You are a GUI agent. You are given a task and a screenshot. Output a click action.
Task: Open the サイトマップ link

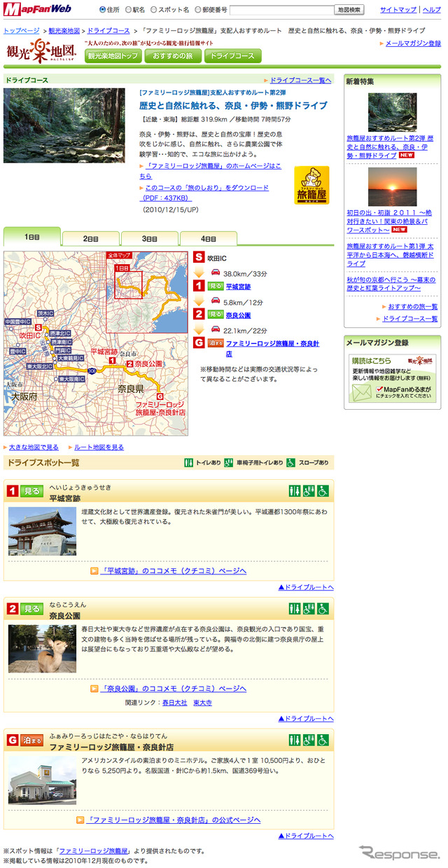point(398,10)
